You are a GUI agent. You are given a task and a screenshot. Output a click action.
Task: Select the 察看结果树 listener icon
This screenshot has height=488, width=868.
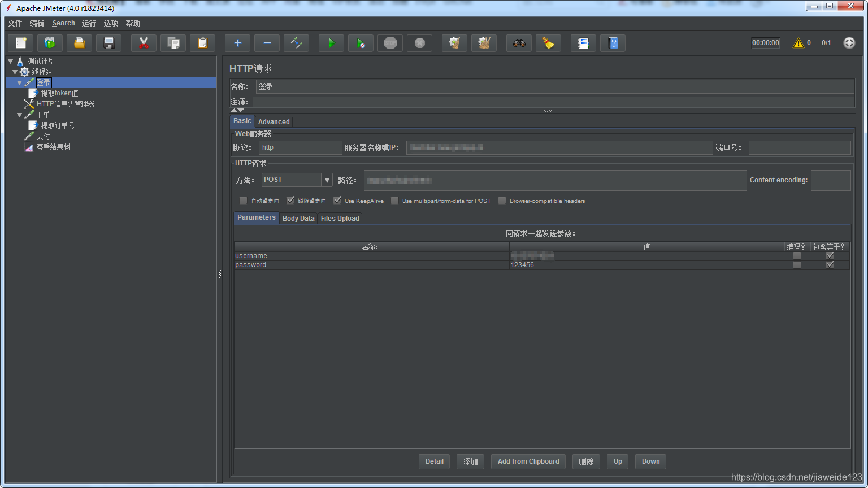click(x=29, y=147)
